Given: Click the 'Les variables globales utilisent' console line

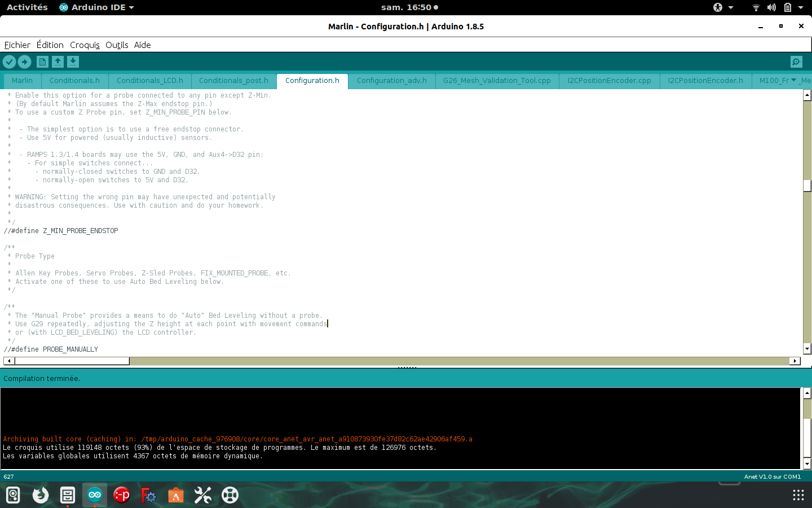Looking at the screenshot, I should pos(133,456).
